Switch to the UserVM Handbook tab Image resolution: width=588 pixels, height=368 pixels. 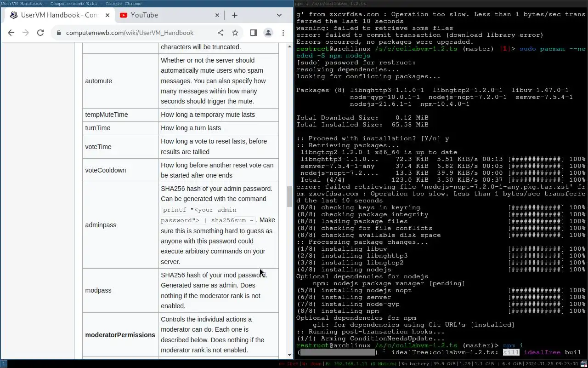point(60,15)
